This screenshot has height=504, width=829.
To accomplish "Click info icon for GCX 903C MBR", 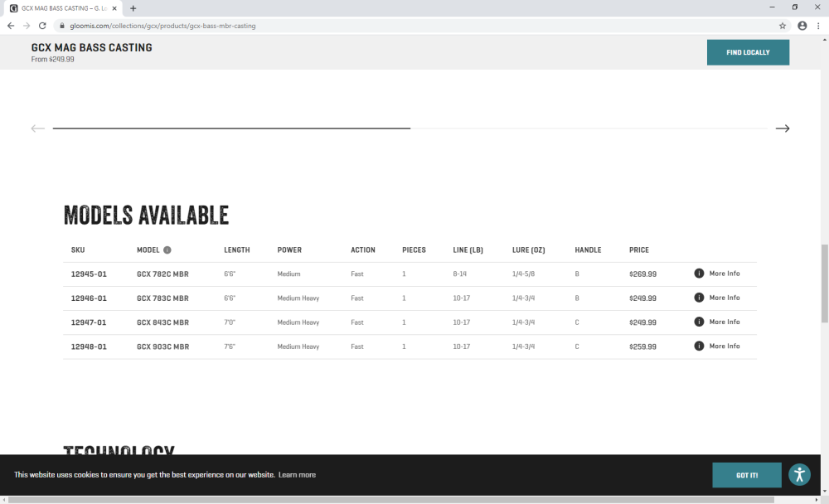I will pyautogui.click(x=699, y=346).
